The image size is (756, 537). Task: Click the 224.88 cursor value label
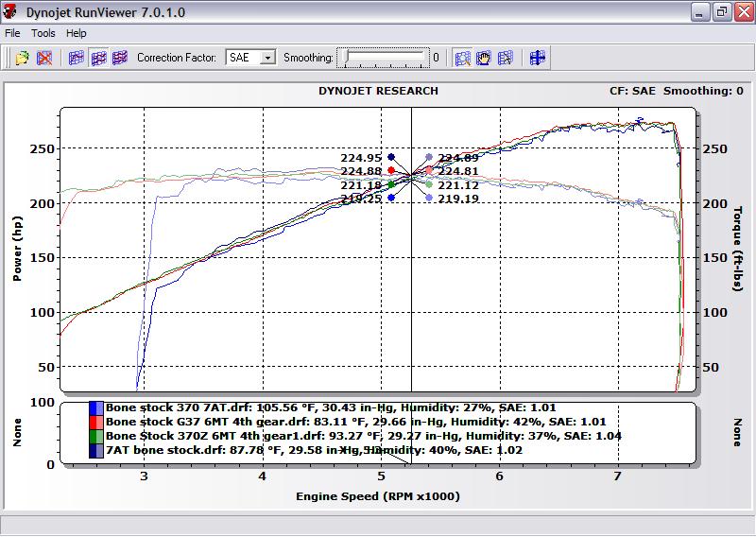(x=361, y=171)
